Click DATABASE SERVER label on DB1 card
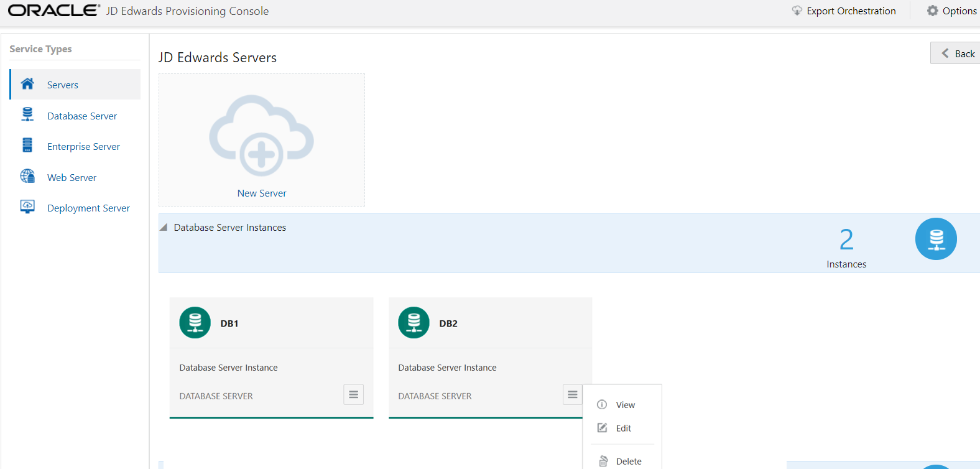Image resolution: width=980 pixels, height=469 pixels. (x=216, y=396)
